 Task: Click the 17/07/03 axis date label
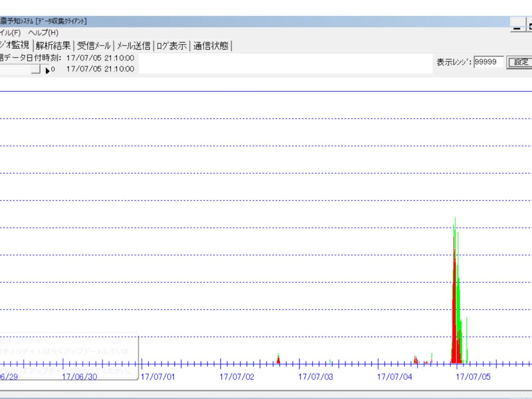[x=316, y=377]
